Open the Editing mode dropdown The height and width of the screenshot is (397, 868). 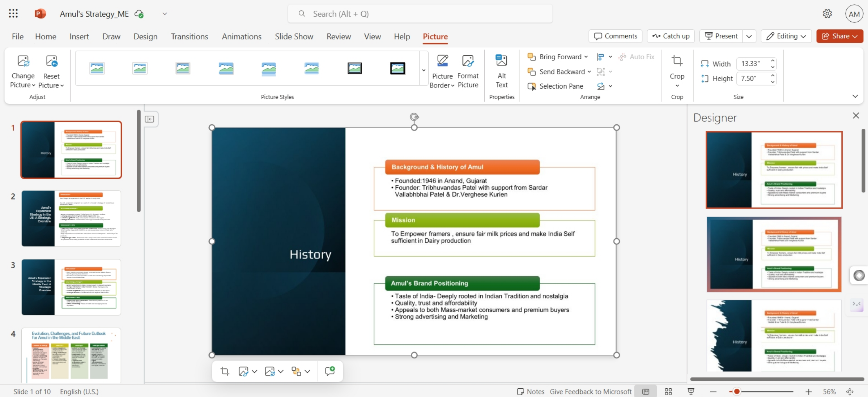(786, 36)
